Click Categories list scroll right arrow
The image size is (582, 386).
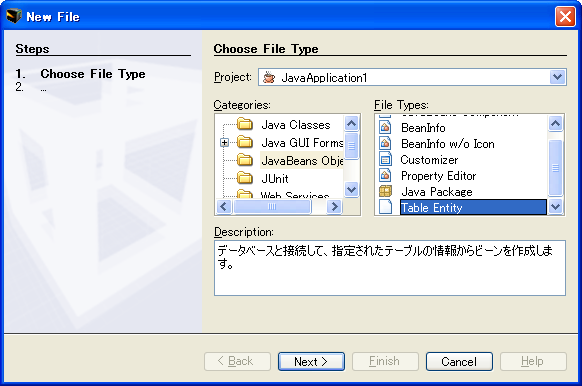pos(334,206)
